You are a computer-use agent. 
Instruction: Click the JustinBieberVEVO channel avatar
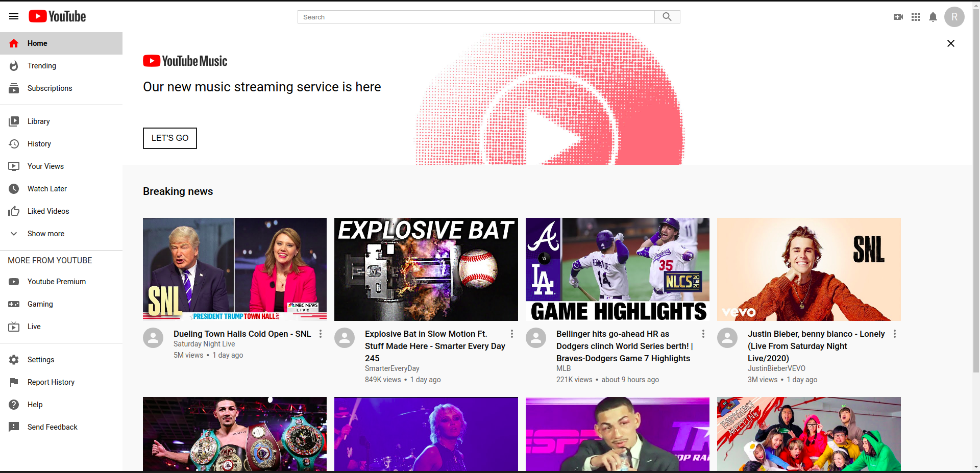(x=727, y=338)
